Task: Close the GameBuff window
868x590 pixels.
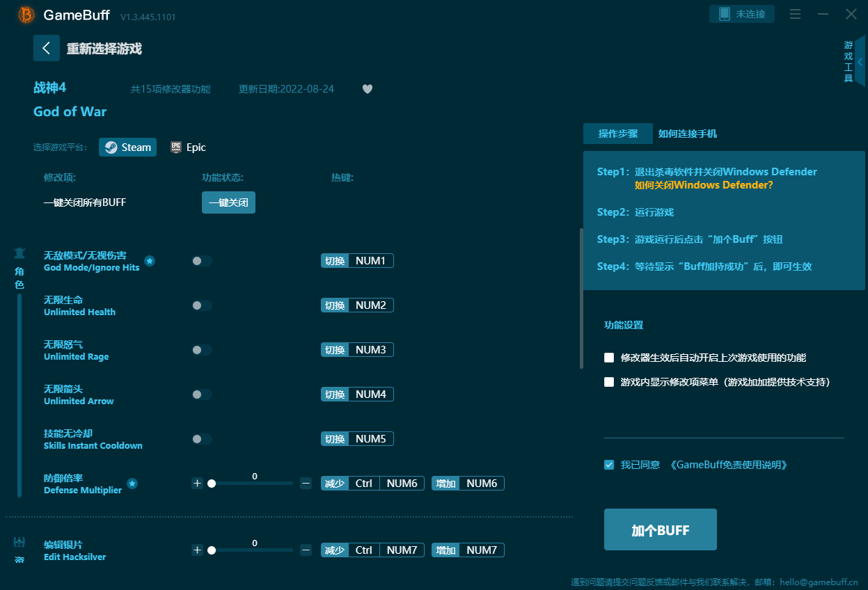Action: pos(851,14)
